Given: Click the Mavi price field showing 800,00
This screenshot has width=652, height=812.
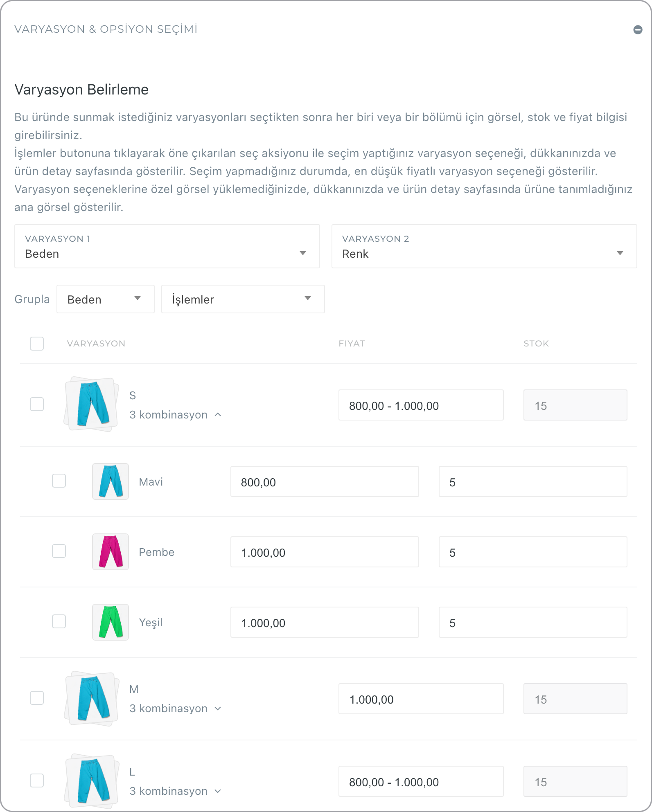Looking at the screenshot, I should (324, 482).
